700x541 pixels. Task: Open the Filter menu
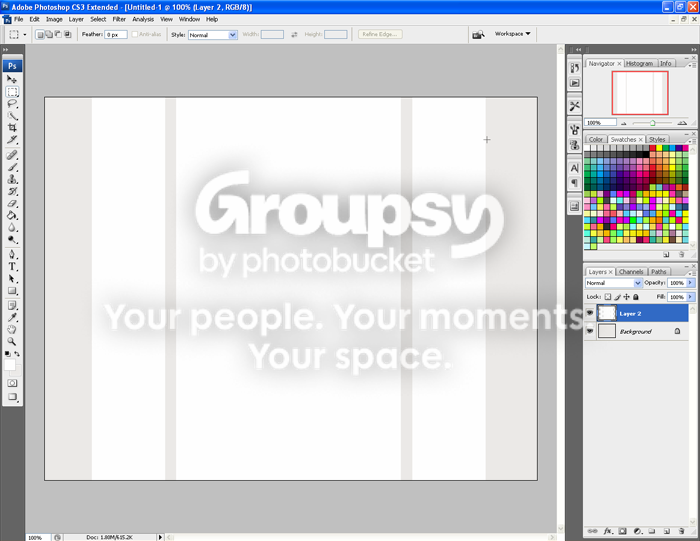tap(119, 19)
